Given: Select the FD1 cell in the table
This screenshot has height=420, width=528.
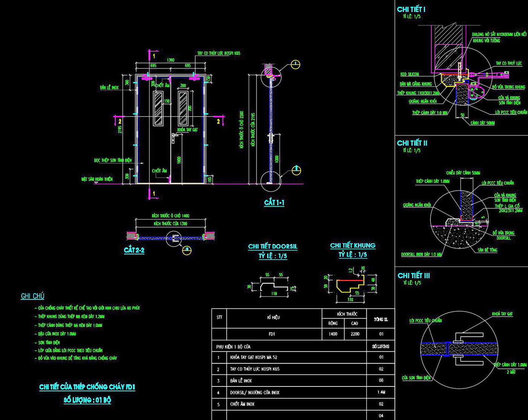Looking at the screenshot, I should (x=272, y=334).
